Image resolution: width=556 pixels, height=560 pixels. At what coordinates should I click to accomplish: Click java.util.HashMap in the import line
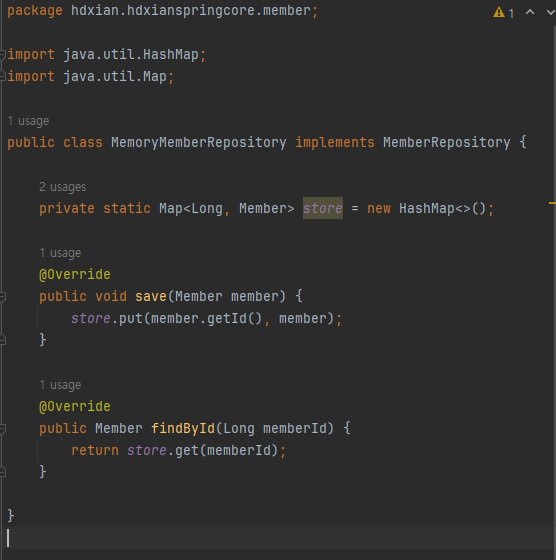pyautogui.click(x=131, y=55)
